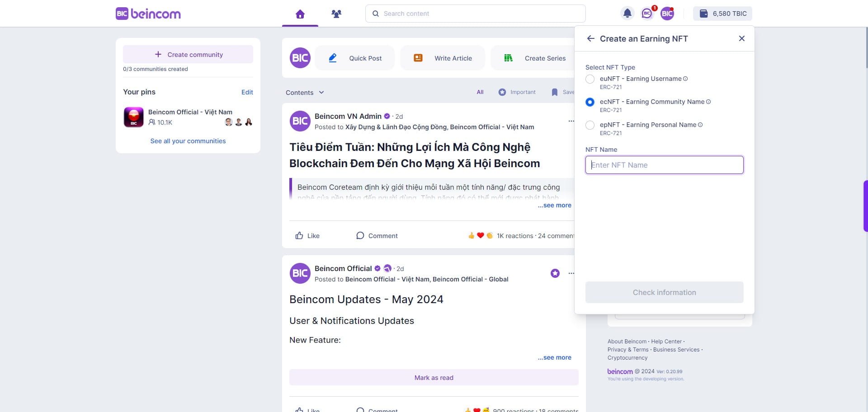Select the All contents tab
The image size is (868, 412).
480,92
